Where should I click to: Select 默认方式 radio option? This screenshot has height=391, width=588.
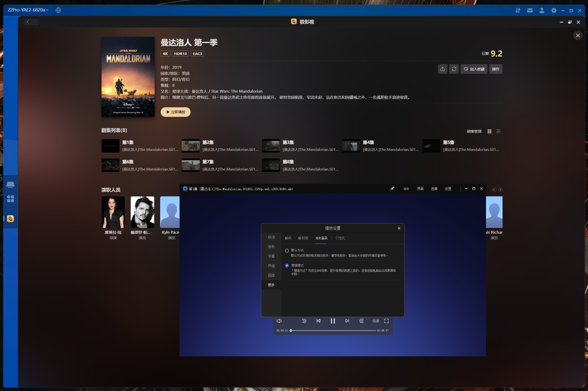coord(287,251)
